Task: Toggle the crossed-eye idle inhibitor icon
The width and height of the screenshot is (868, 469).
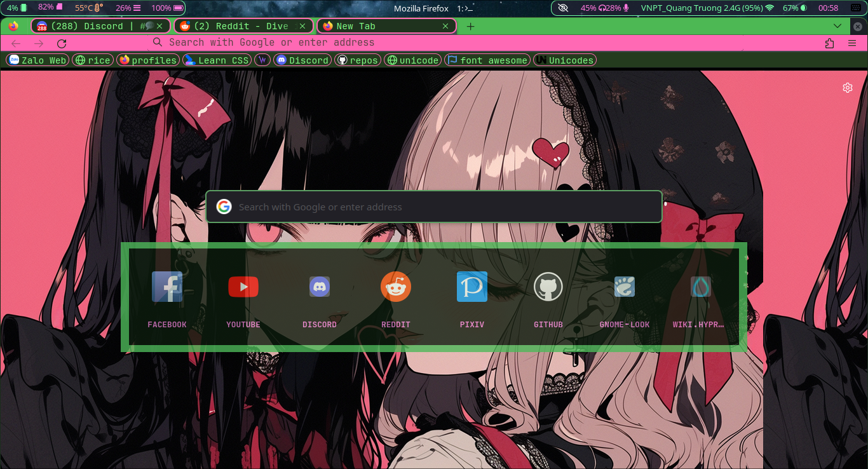Action: click(x=563, y=8)
